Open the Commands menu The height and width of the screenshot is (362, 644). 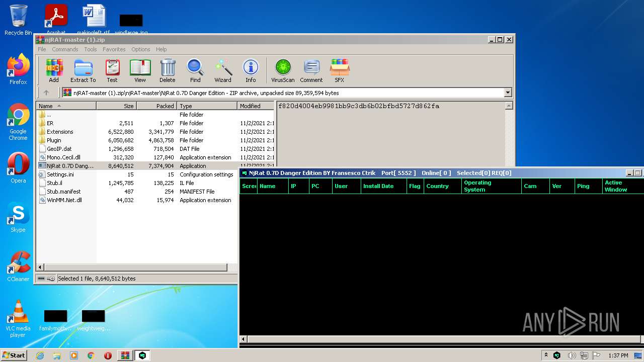click(65, 49)
